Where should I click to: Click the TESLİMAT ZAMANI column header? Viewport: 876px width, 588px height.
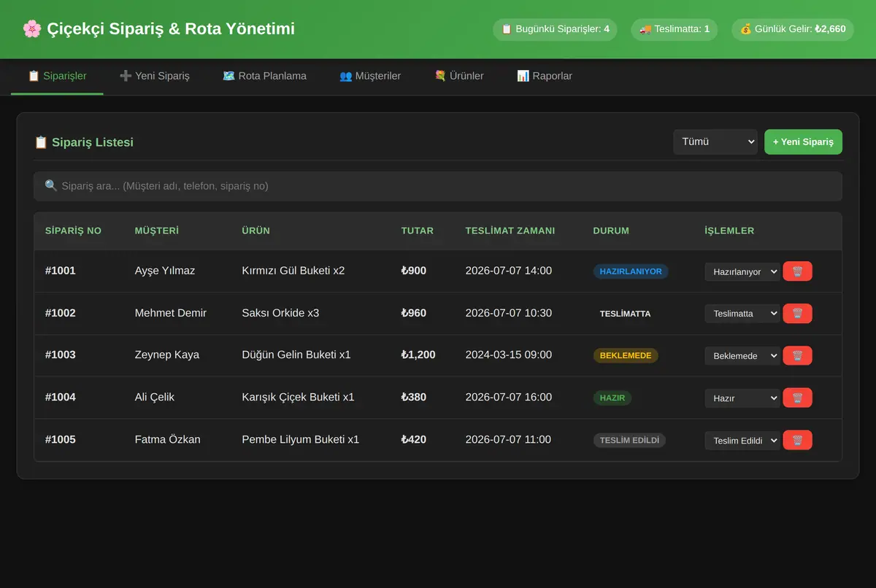[x=510, y=231]
